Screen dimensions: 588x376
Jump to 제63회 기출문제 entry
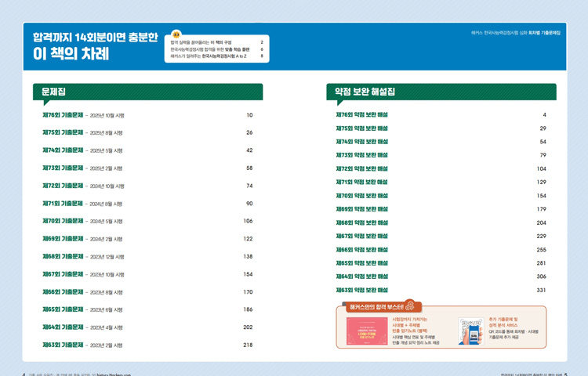click(63, 345)
